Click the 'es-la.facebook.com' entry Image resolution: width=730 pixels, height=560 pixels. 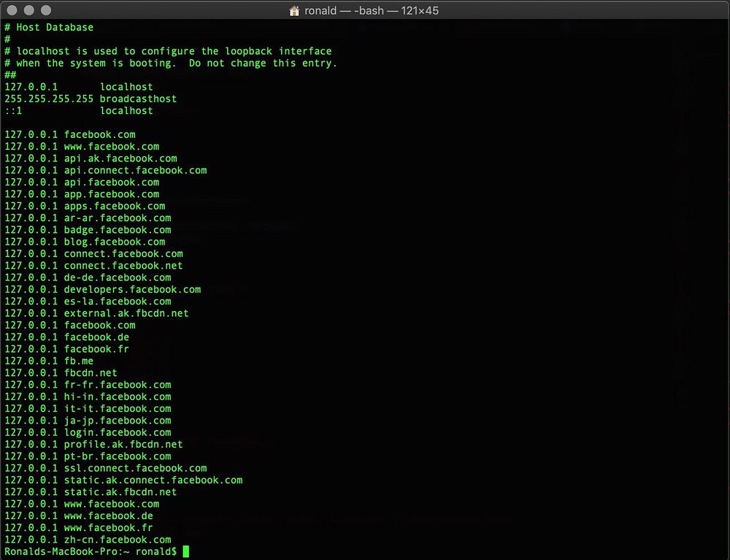point(118,302)
